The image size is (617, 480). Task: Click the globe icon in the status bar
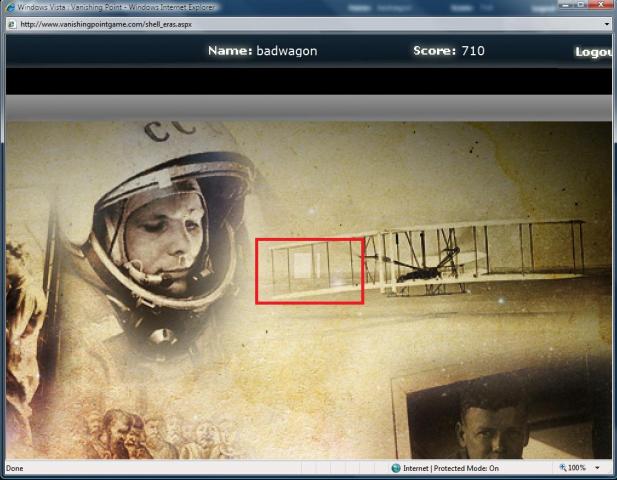pyautogui.click(x=396, y=468)
